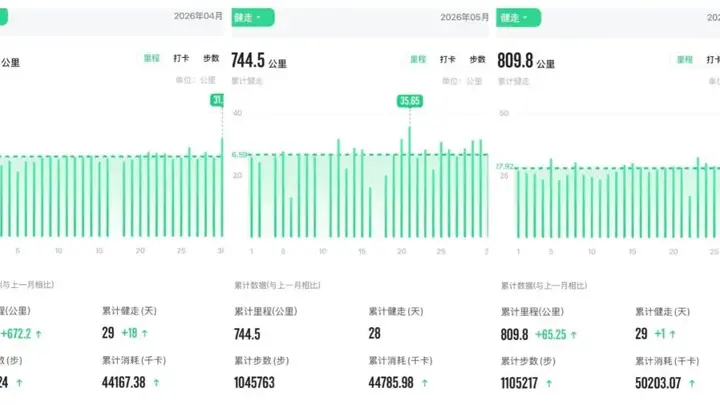Image resolution: width=720 pixels, height=405 pixels.
Task: Click the up arrow beside 1105217
Action: pyautogui.click(x=549, y=383)
